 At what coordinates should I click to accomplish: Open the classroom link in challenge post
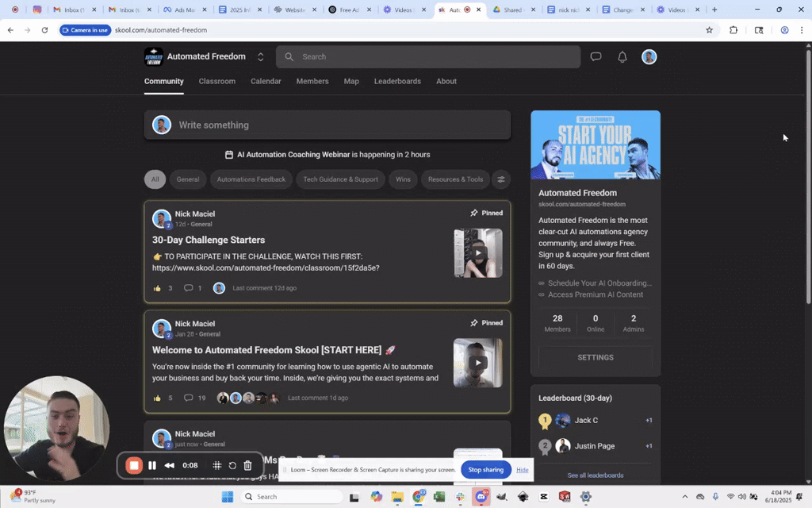click(x=266, y=268)
